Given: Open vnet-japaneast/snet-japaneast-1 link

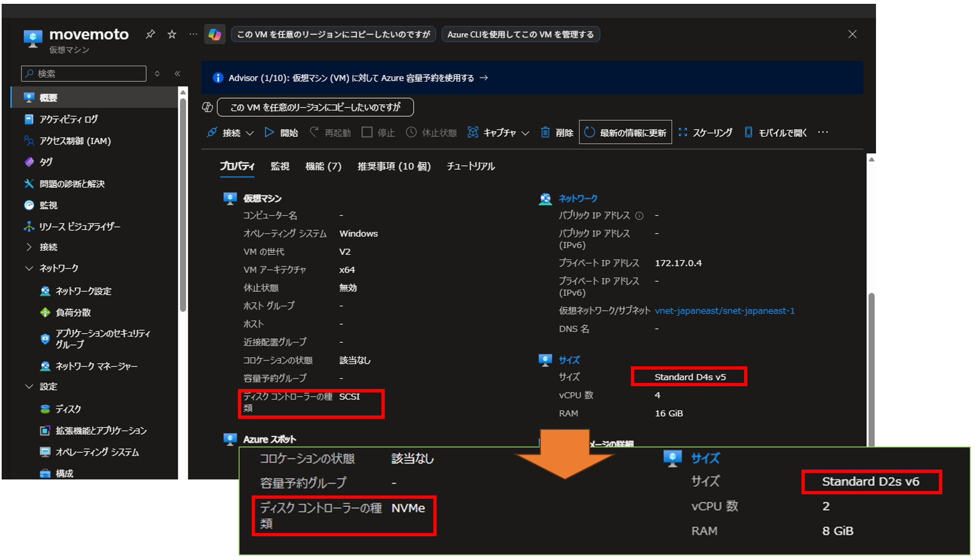Looking at the screenshot, I should [x=724, y=311].
